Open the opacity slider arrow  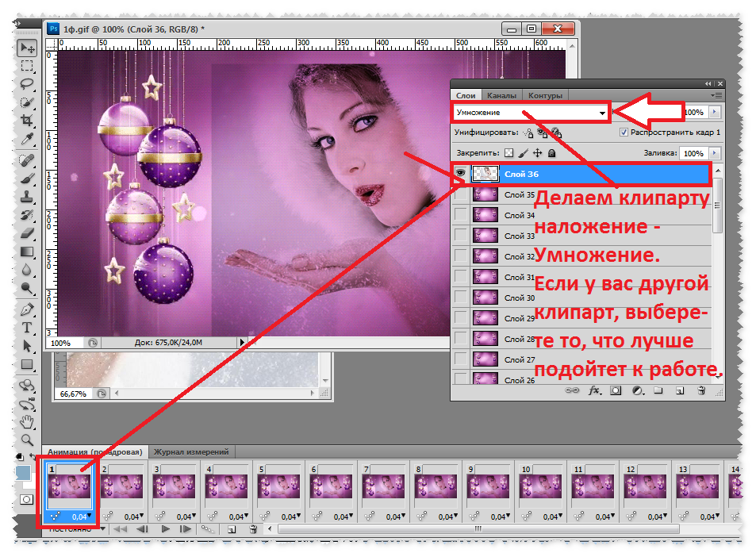click(715, 113)
